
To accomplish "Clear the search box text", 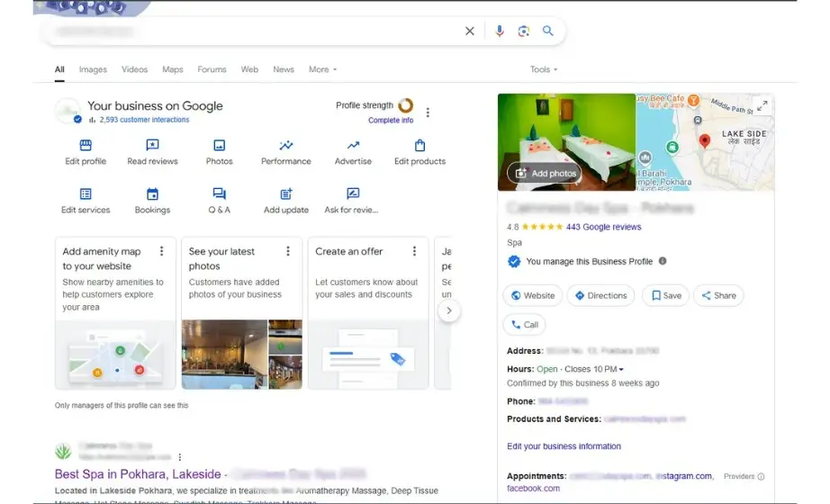I will 469,31.
